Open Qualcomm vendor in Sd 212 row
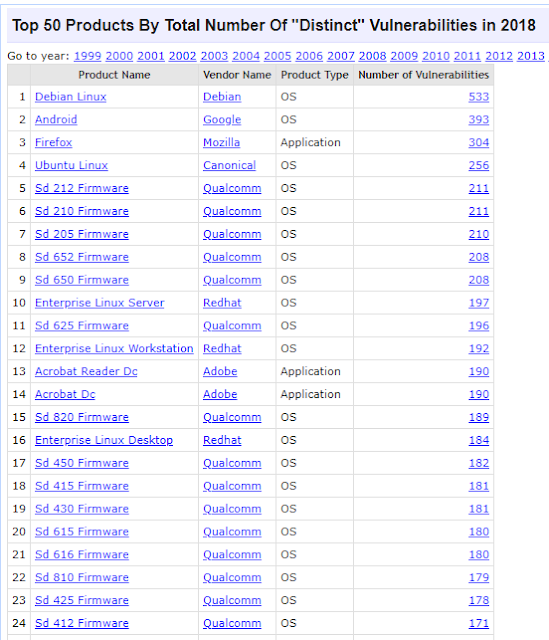The image size is (549, 640). [232, 188]
